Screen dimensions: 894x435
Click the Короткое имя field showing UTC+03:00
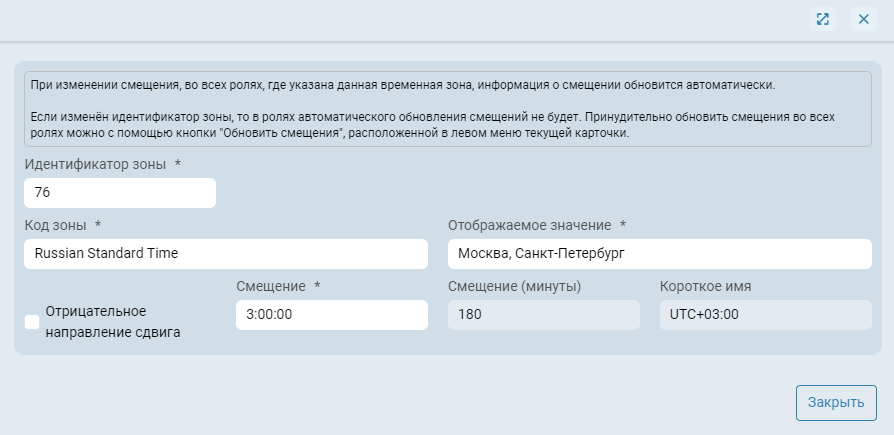point(765,315)
